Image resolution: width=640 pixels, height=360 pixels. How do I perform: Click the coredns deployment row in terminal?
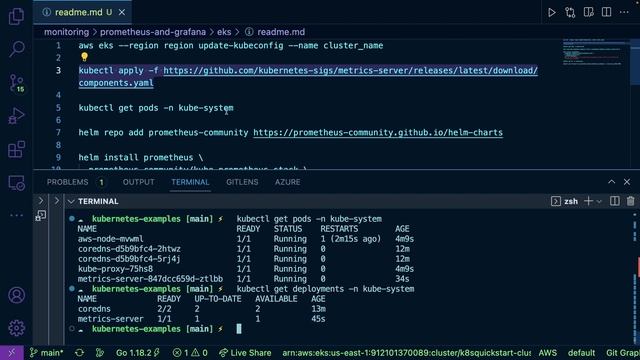pyautogui.click(x=202, y=309)
